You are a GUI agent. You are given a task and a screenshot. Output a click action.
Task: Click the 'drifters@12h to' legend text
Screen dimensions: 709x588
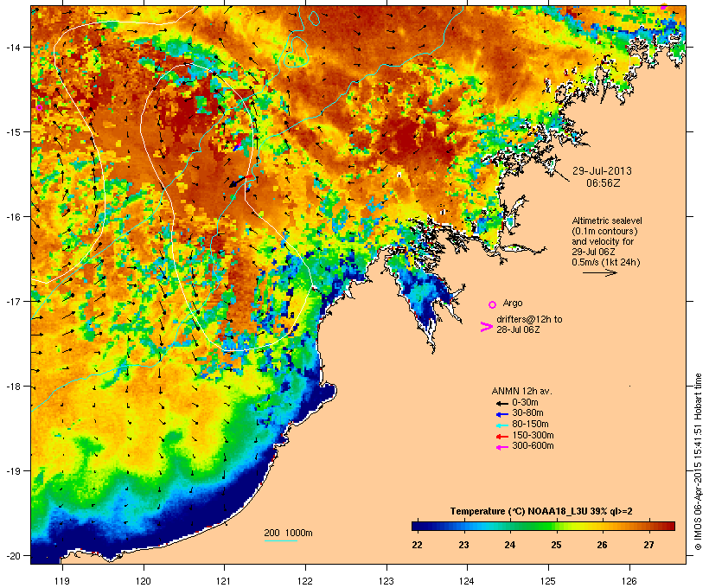[x=529, y=319]
